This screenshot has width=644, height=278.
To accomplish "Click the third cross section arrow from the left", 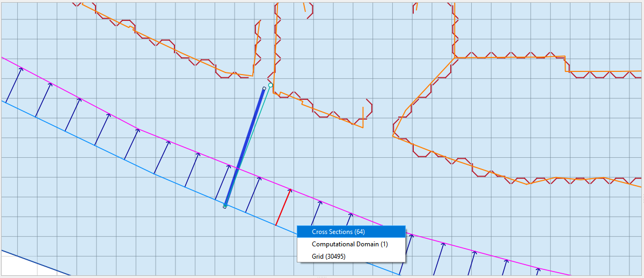I will (x=72, y=114).
